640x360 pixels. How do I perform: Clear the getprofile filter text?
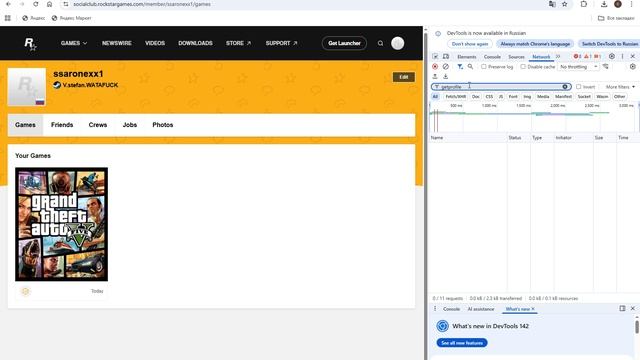click(565, 87)
